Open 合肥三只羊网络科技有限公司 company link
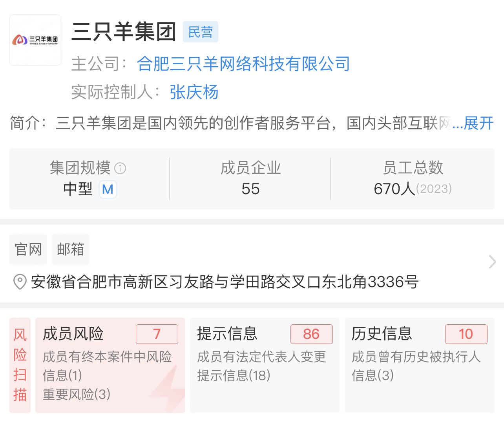Screen dimensions: 504x422 coord(243,64)
